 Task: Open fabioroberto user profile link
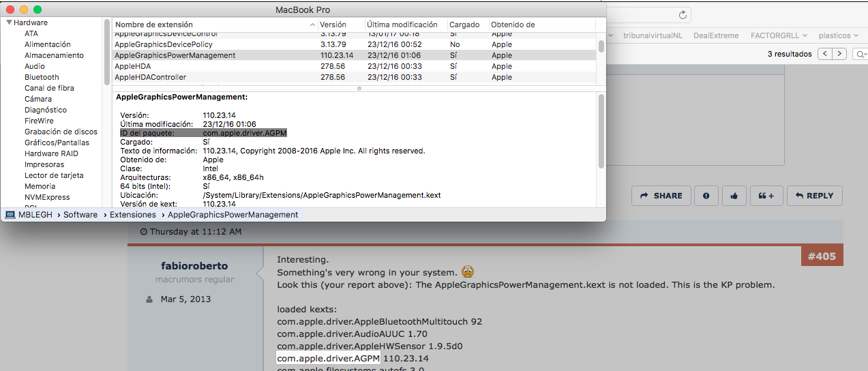point(194,266)
